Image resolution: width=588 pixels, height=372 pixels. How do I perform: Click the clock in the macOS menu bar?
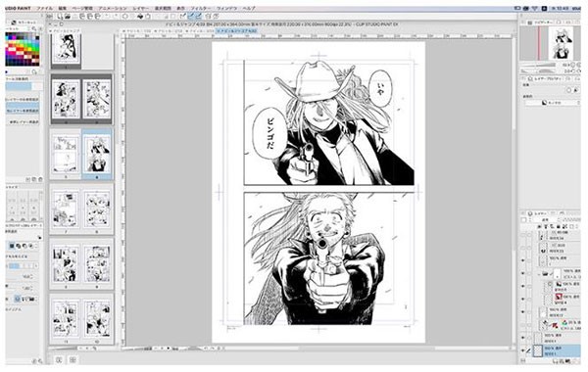pos(561,8)
